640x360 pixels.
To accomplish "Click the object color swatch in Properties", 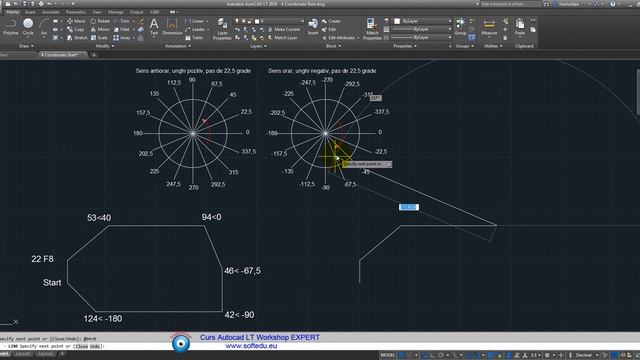I will (x=397, y=21).
